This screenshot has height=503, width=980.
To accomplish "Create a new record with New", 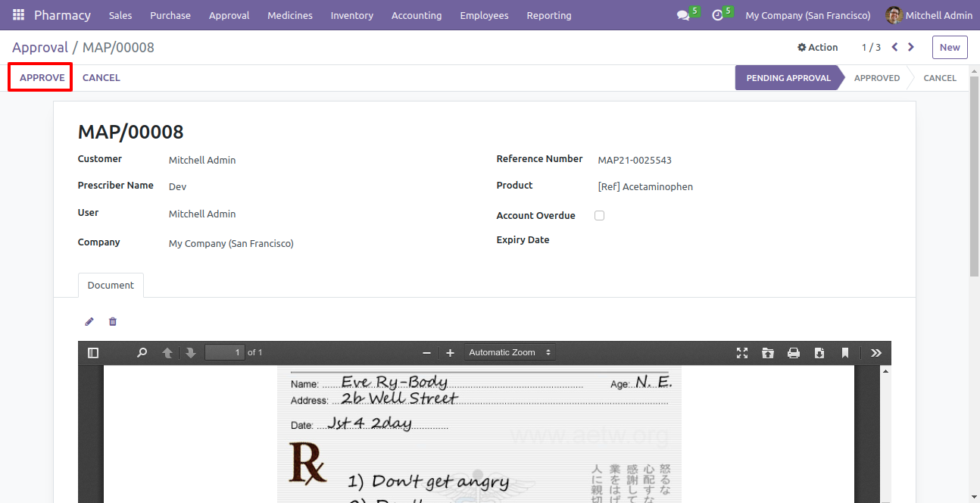I will pos(950,47).
